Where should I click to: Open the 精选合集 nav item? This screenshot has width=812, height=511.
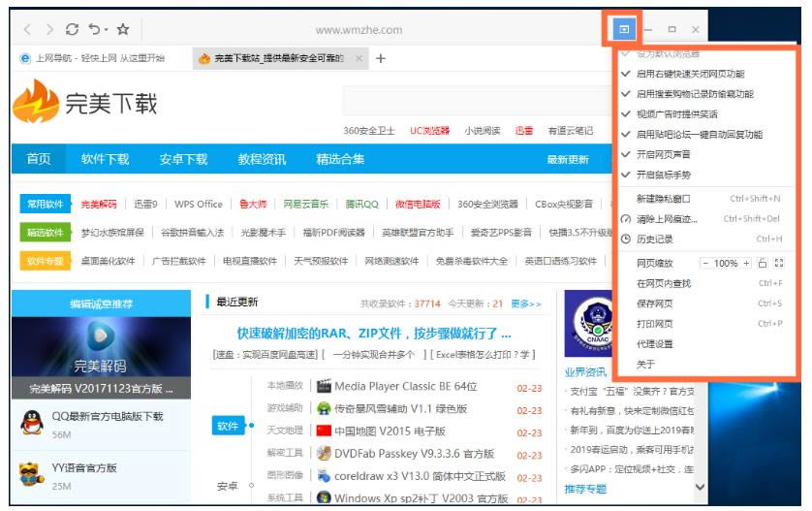(x=340, y=159)
